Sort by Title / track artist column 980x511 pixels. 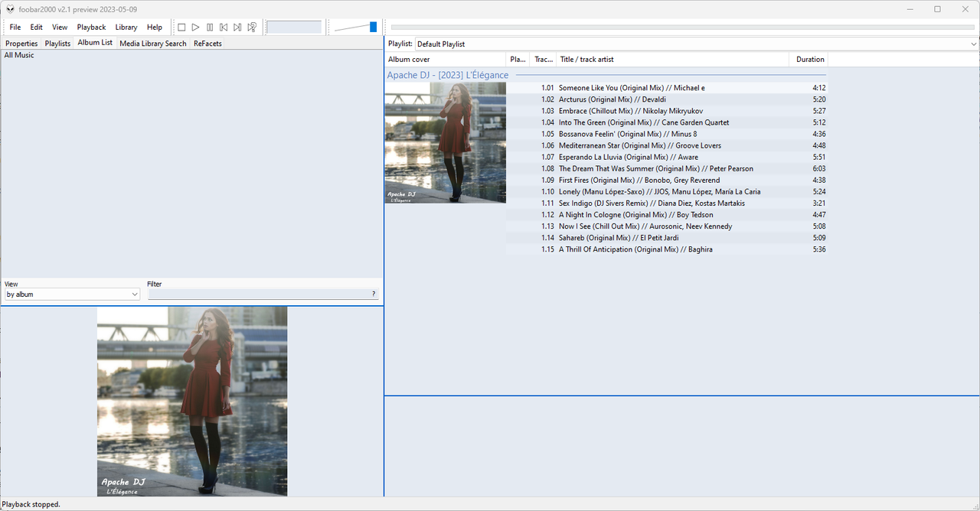click(x=673, y=59)
